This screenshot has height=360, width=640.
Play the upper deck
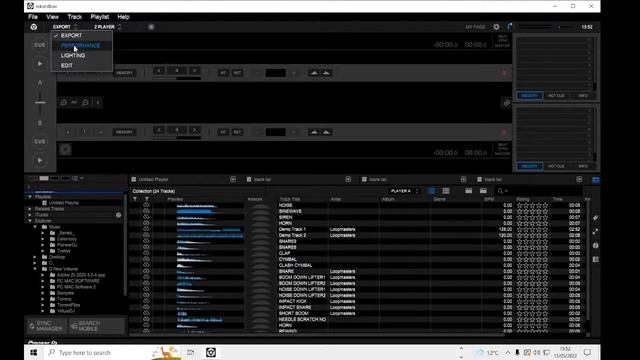(x=40, y=64)
